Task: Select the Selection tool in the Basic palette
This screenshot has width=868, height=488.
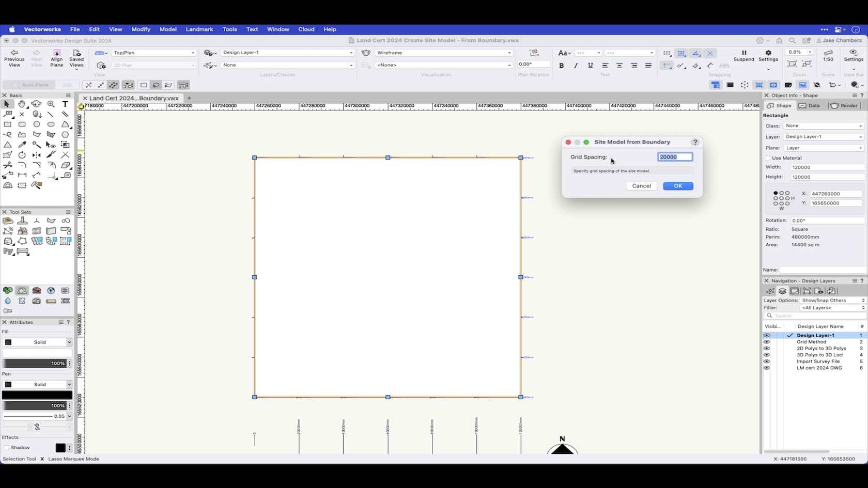Action: (7, 104)
